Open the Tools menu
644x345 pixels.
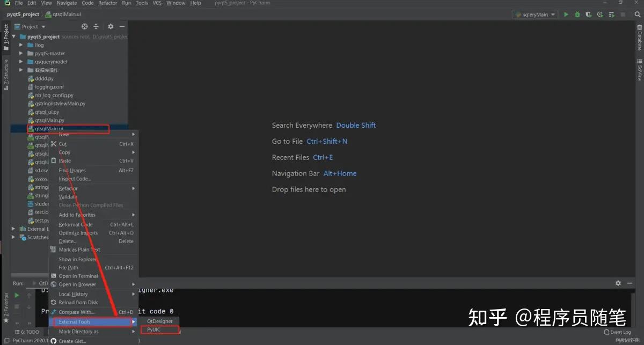(x=142, y=3)
